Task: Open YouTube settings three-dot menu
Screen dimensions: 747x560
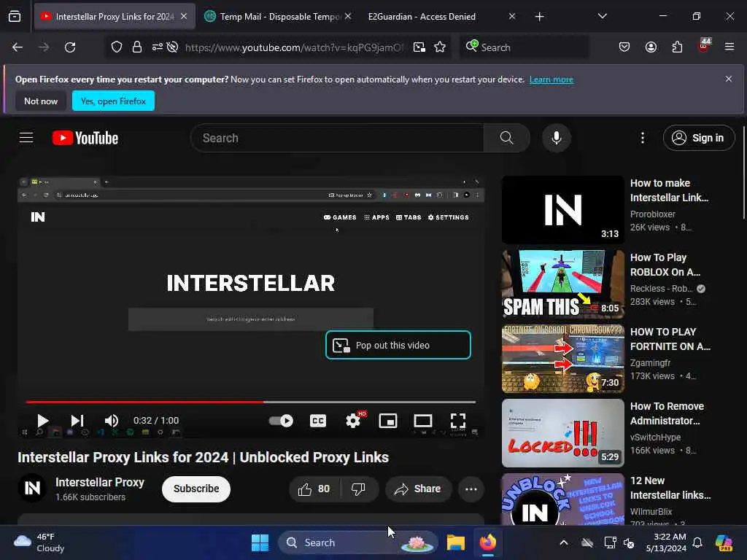Action: click(643, 138)
